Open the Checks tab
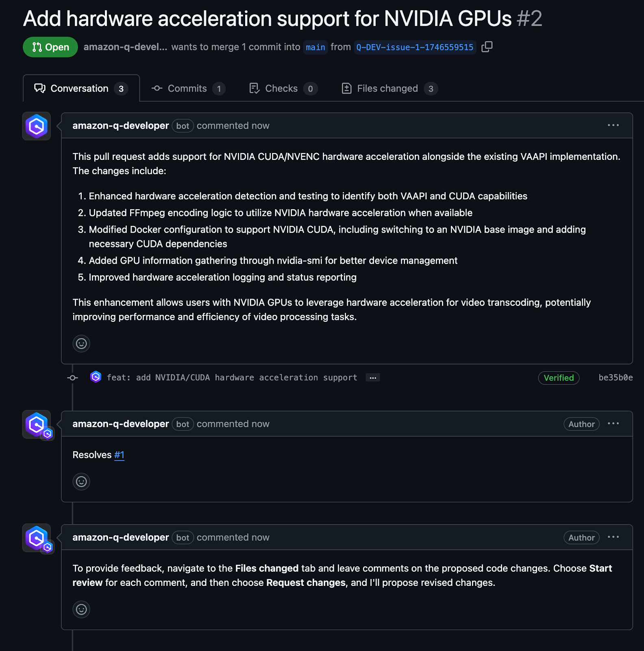644x651 pixels. tap(283, 88)
